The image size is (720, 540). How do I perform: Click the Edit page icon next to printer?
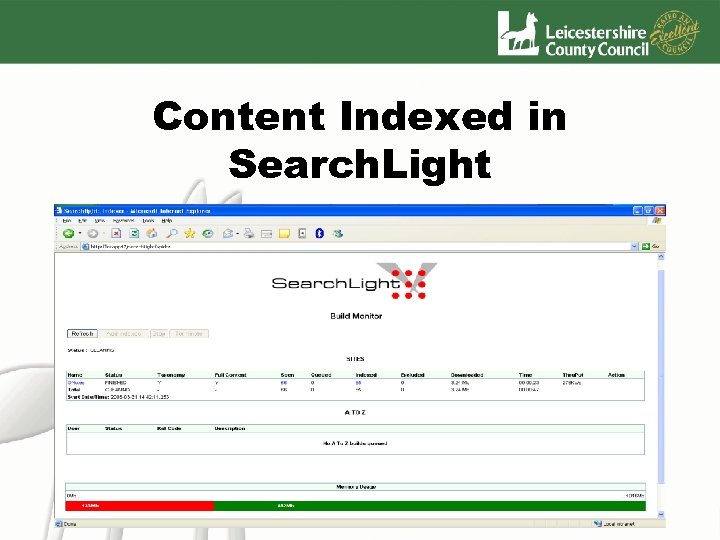266,234
